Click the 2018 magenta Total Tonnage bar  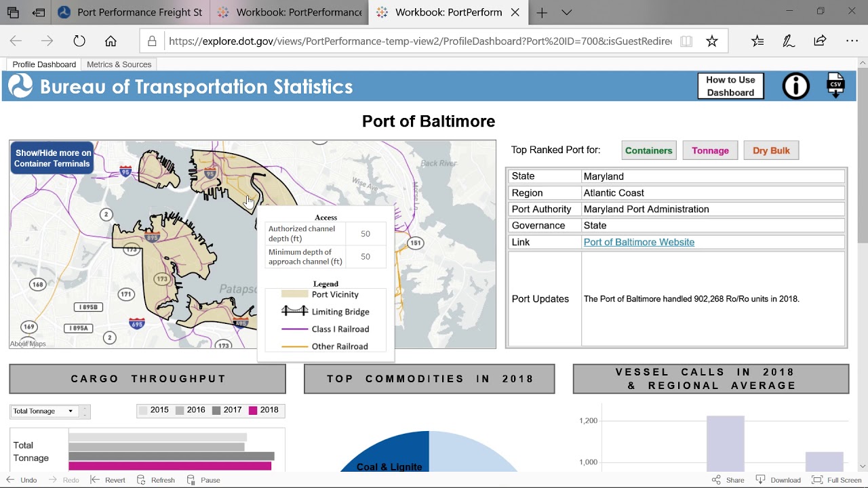tap(170, 466)
